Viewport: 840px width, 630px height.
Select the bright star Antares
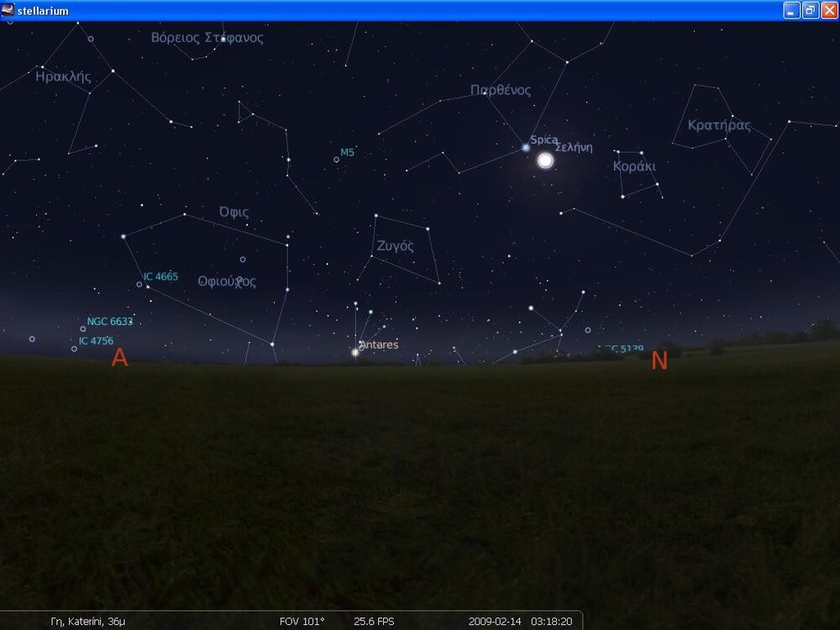tap(355, 352)
